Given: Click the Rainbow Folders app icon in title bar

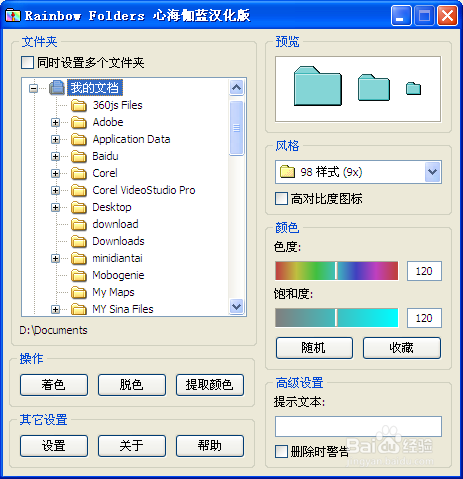Looking at the screenshot, I should point(13,15).
